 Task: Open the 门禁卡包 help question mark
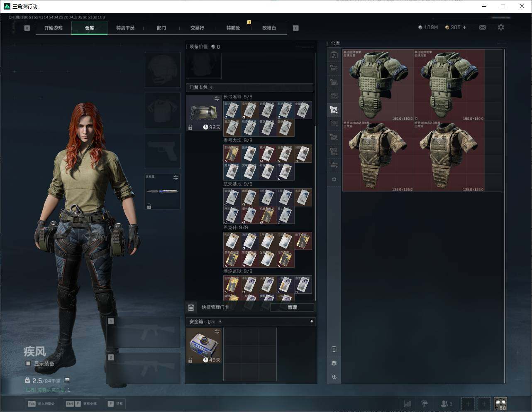(212, 88)
